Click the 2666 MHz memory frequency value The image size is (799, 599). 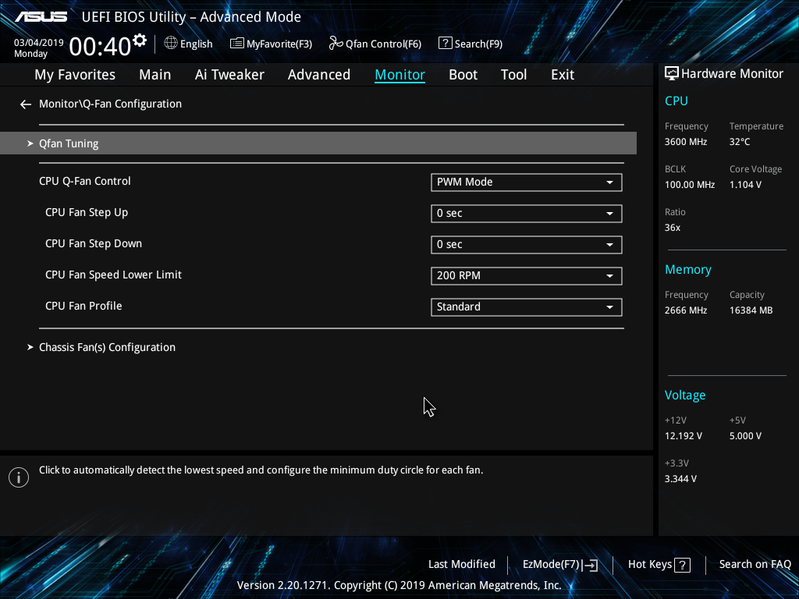[685, 310]
